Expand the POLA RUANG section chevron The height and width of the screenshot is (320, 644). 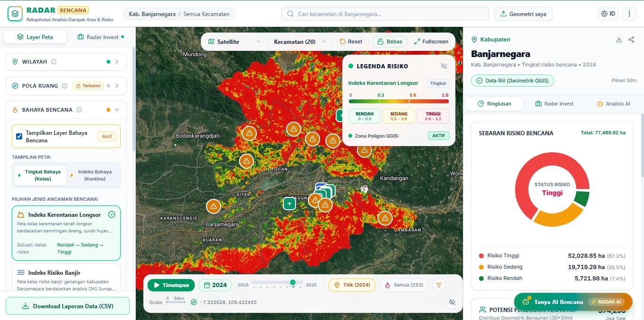coord(117,86)
